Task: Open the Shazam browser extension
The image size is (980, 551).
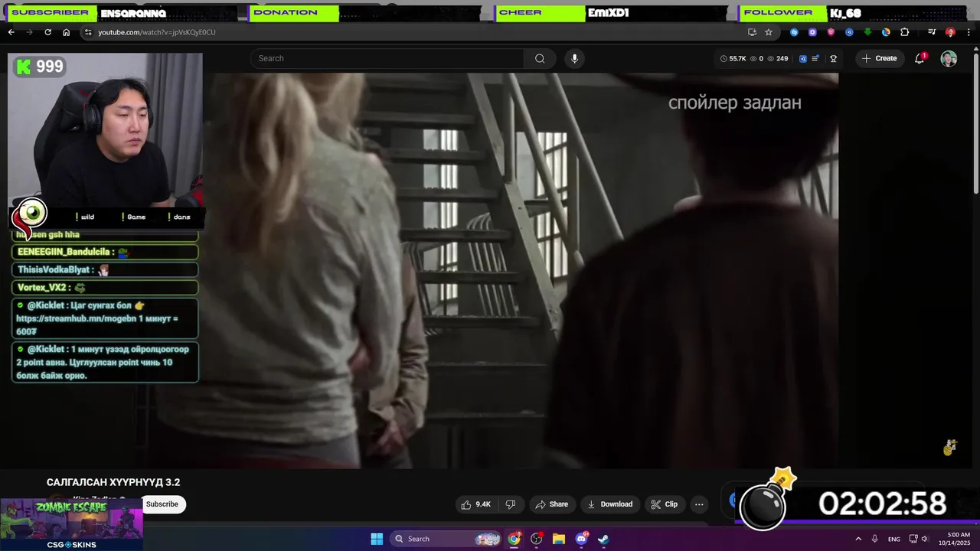Action: tap(794, 32)
